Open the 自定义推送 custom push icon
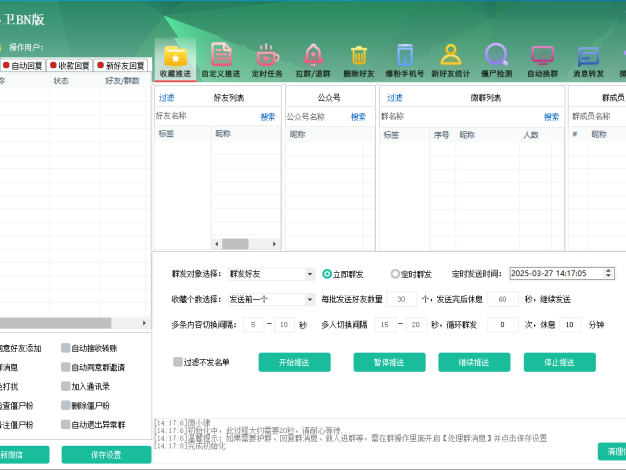The height and width of the screenshot is (470, 626). click(221, 60)
